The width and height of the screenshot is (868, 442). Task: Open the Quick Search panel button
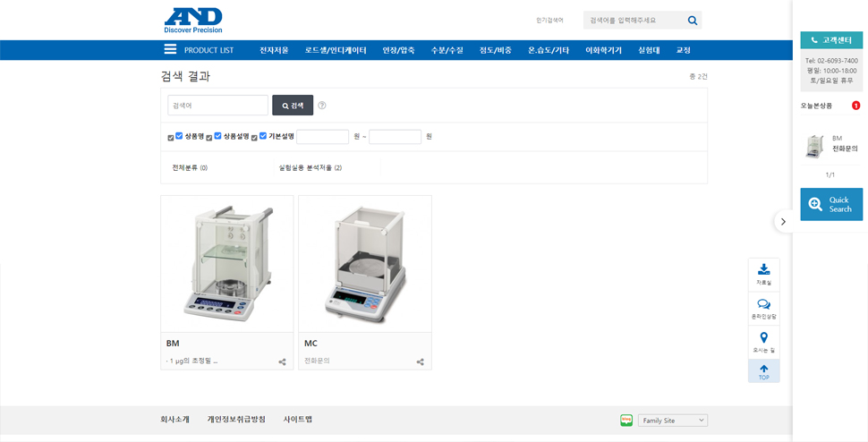(x=831, y=204)
